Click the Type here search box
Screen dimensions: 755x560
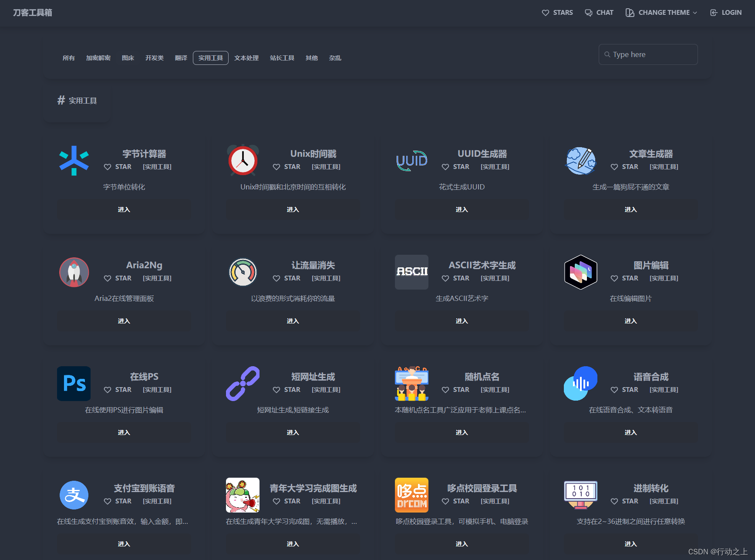[648, 54]
